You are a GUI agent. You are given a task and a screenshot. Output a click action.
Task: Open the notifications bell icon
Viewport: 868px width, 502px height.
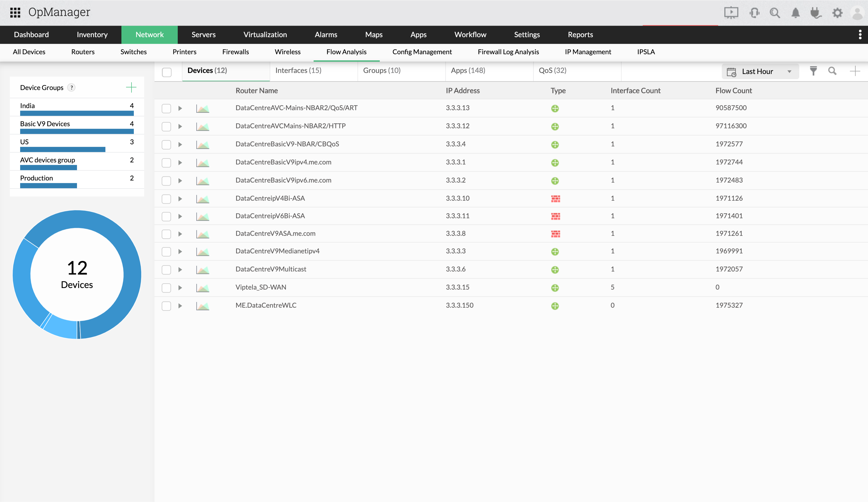(795, 13)
